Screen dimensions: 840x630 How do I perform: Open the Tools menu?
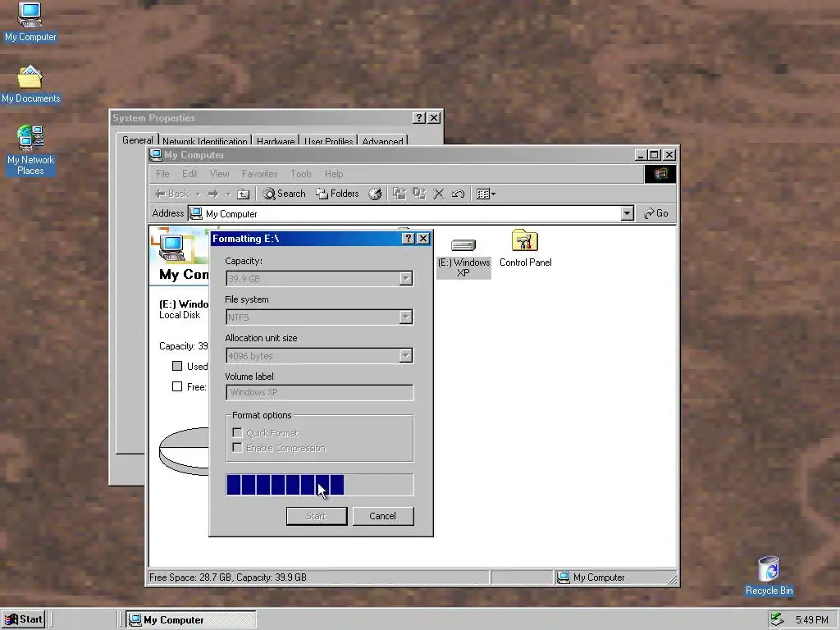(301, 174)
